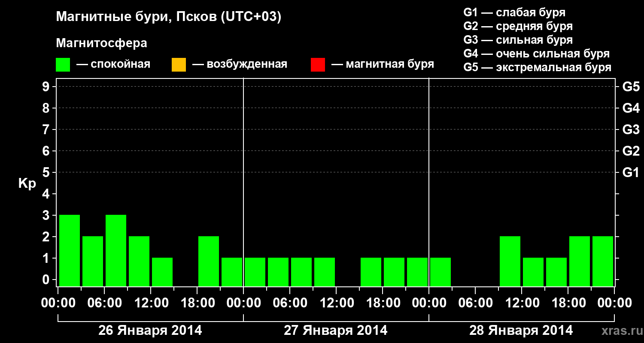
Task: Click the 'G4 — очень сильная буря' legend line
Action: tap(537, 54)
